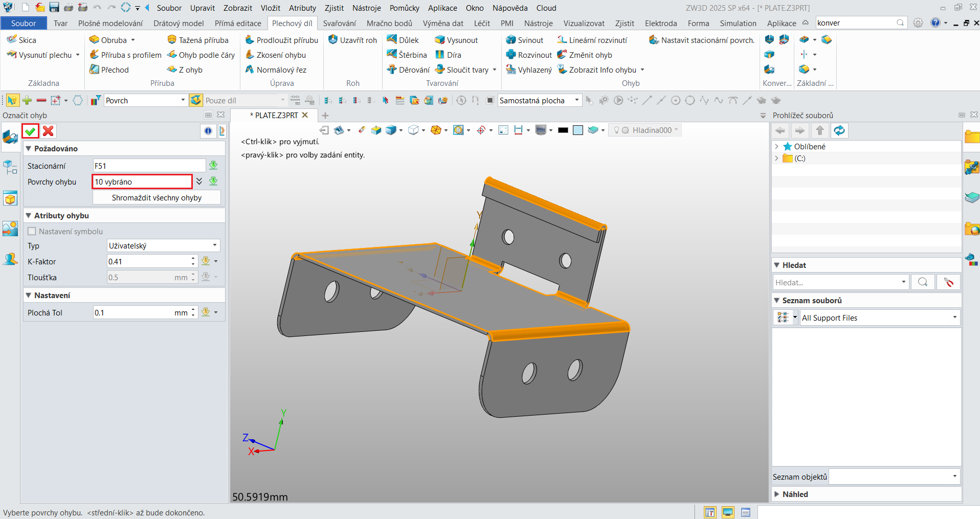Viewport: 980px width, 519px height.
Task: Click the Hledat search input
Action: pos(840,282)
